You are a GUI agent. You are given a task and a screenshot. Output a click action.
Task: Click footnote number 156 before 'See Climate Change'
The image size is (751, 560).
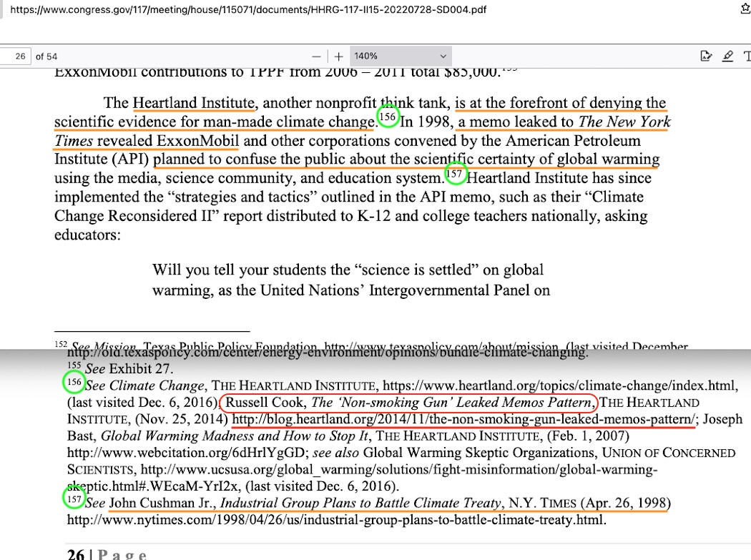(74, 383)
